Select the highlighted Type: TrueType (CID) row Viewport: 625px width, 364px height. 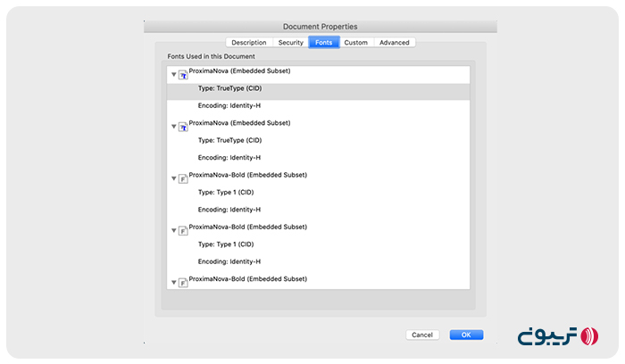(318, 92)
